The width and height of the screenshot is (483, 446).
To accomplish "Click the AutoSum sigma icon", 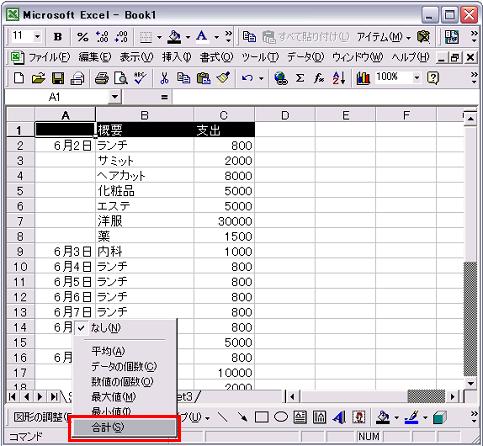I will pyautogui.click(x=300, y=78).
